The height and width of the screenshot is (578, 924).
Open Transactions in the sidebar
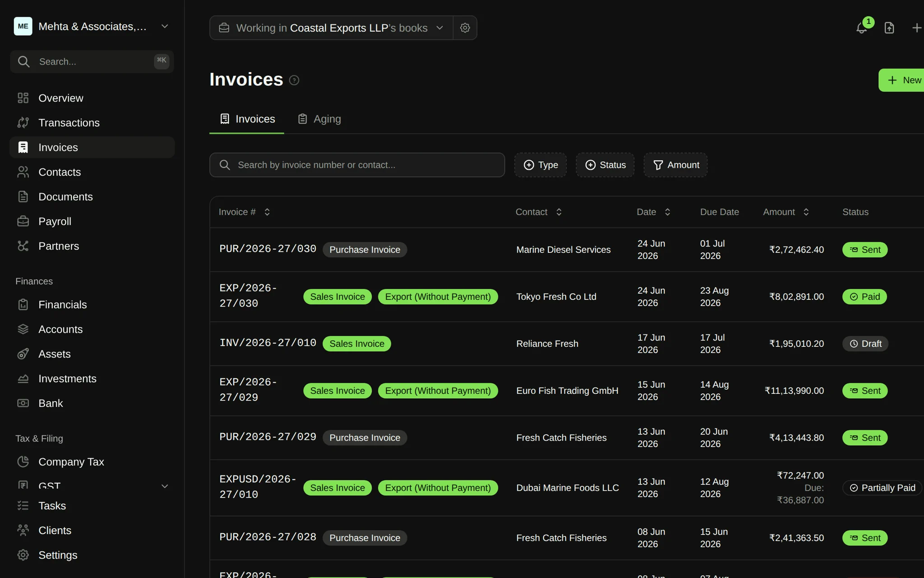click(92, 123)
